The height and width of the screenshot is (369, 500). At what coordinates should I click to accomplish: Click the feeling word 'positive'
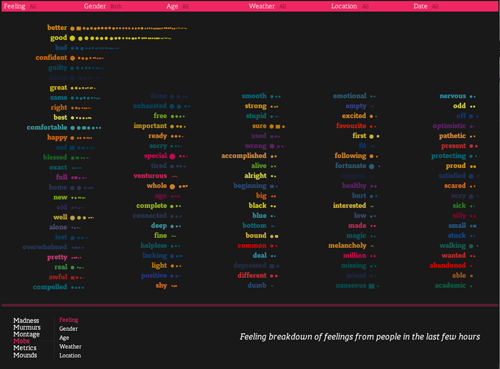154,275
